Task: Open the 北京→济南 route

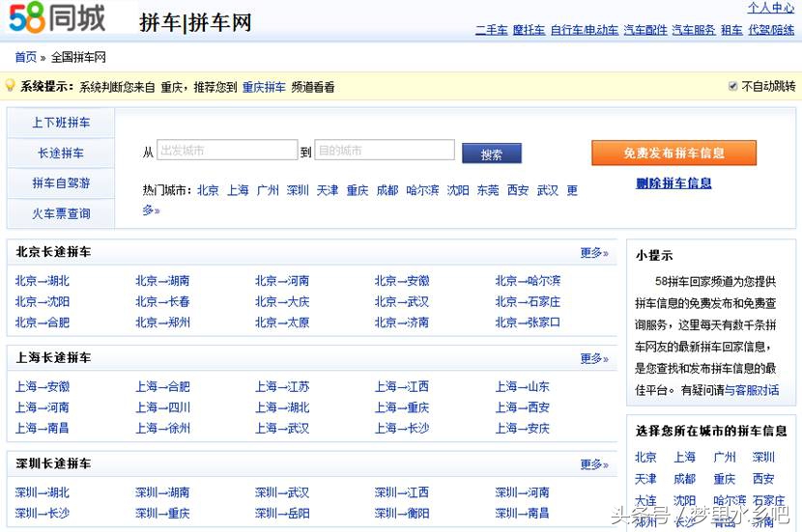Action: pos(402,323)
